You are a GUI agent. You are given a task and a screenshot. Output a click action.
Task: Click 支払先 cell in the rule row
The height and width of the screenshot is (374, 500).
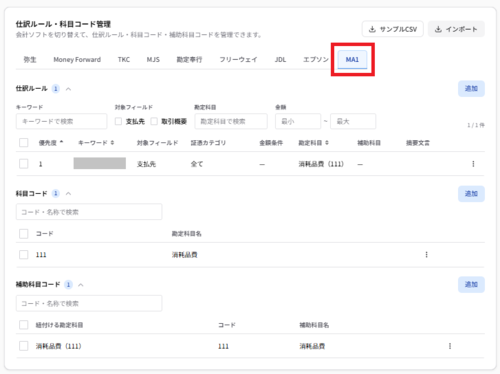point(146,164)
